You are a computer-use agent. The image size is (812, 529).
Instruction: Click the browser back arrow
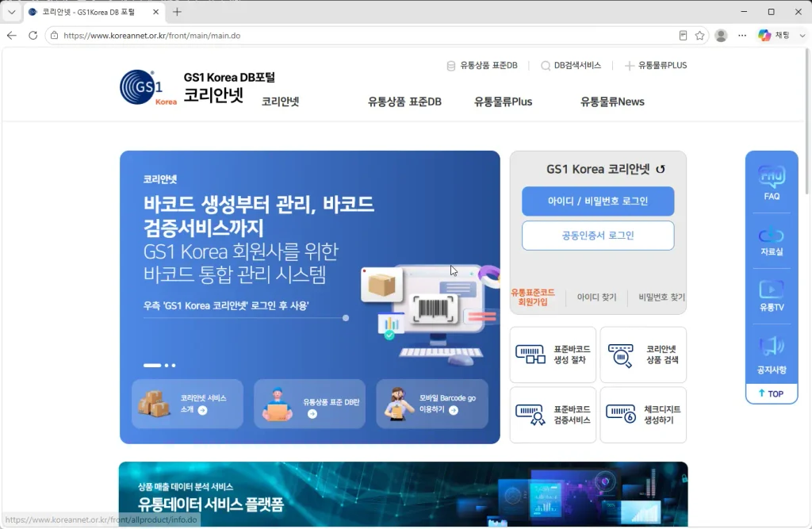(12, 35)
